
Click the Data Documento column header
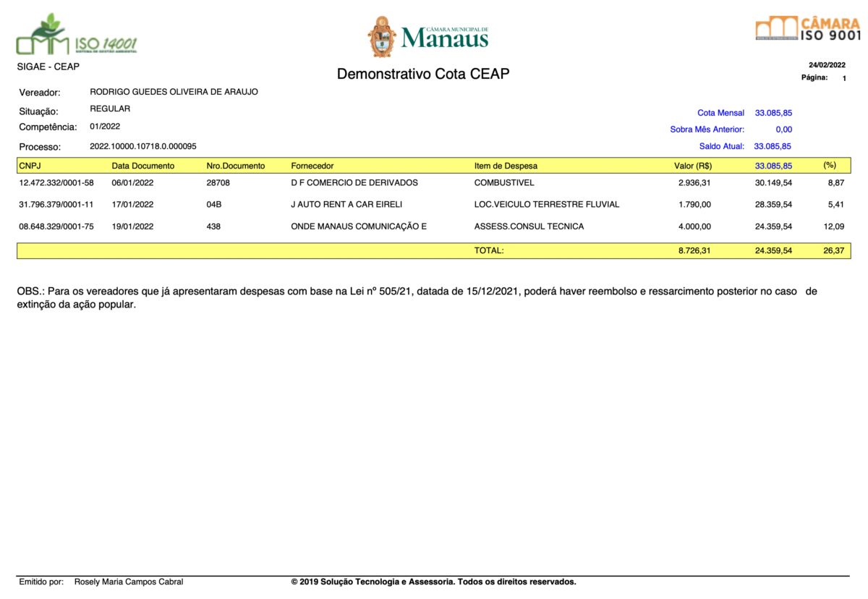point(142,166)
